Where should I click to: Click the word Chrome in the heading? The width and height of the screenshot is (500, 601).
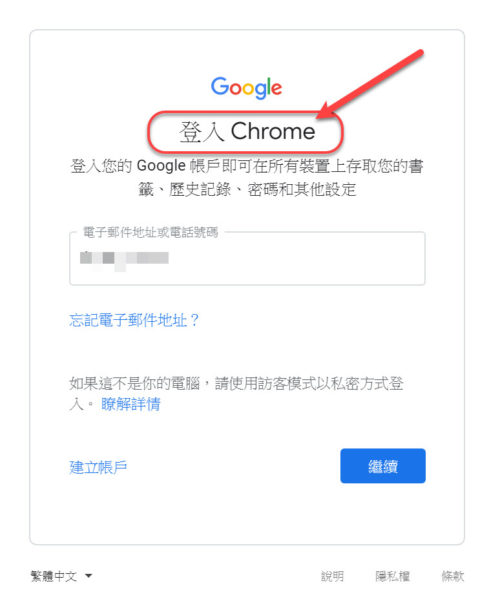273,131
